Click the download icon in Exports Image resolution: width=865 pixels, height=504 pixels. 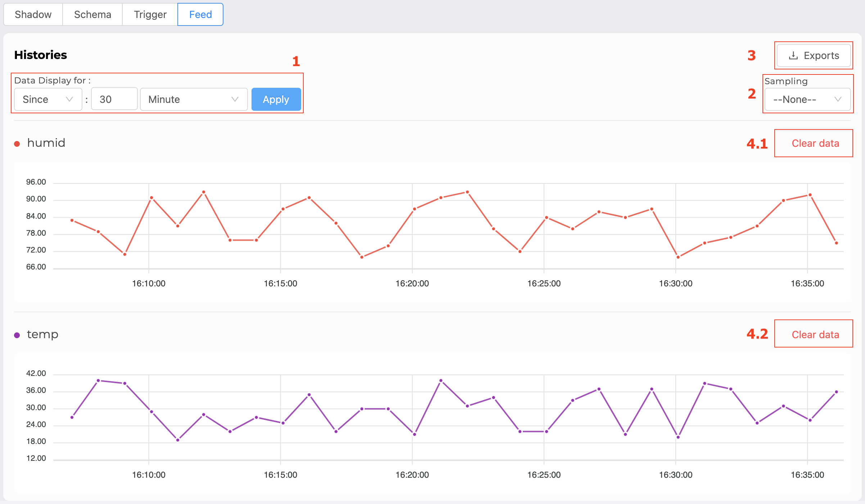(x=793, y=55)
